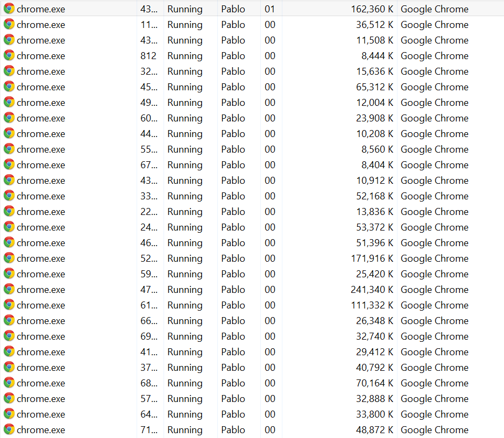Click the Chrome icon in the 10,208 K row
This screenshot has width=504, height=438.
click(9, 133)
